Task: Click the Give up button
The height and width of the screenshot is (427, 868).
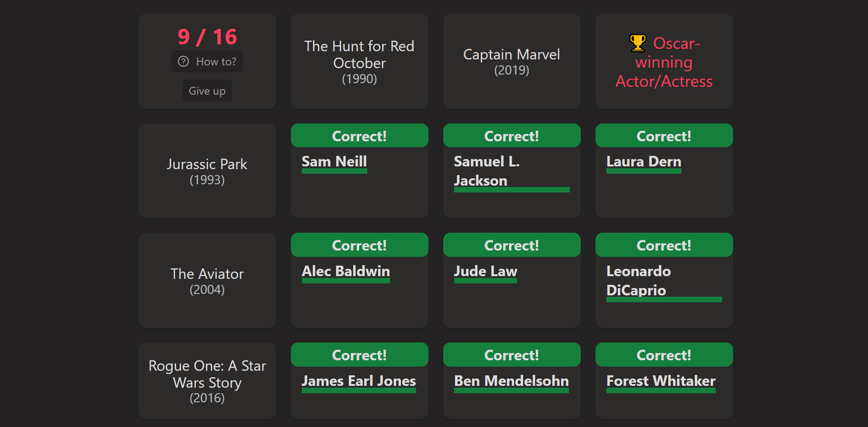Action: click(207, 91)
